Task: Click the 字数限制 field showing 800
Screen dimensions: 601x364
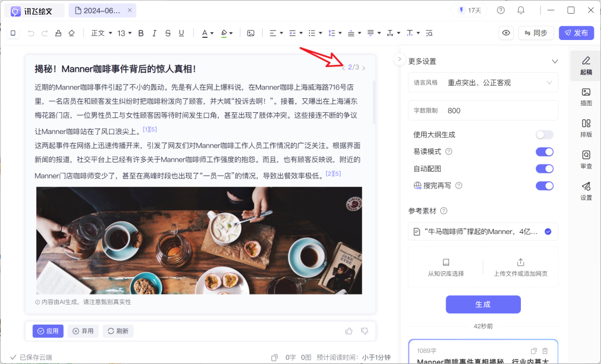Action: [483, 111]
